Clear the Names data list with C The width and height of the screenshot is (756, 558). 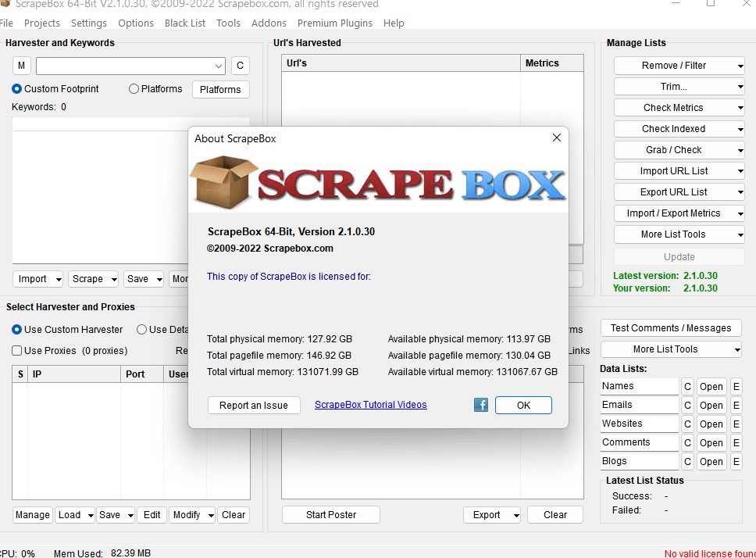click(x=687, y=386)
